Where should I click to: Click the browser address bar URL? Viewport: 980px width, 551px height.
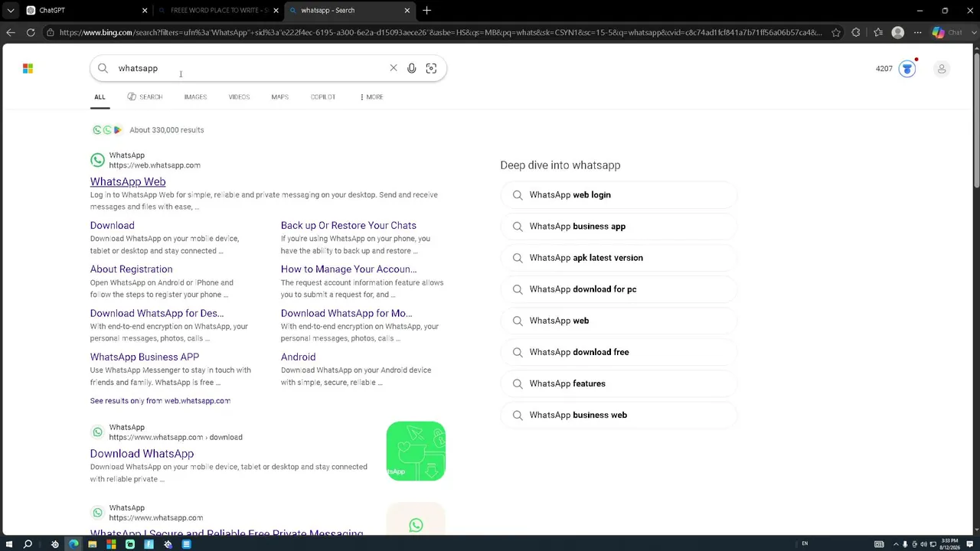pyautogui.click(x=440, y=32)
